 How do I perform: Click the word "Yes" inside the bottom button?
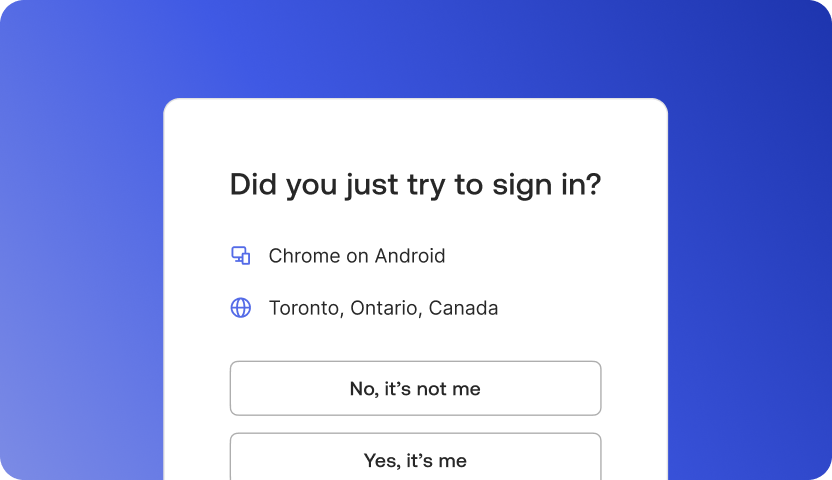tap(381, 461)
